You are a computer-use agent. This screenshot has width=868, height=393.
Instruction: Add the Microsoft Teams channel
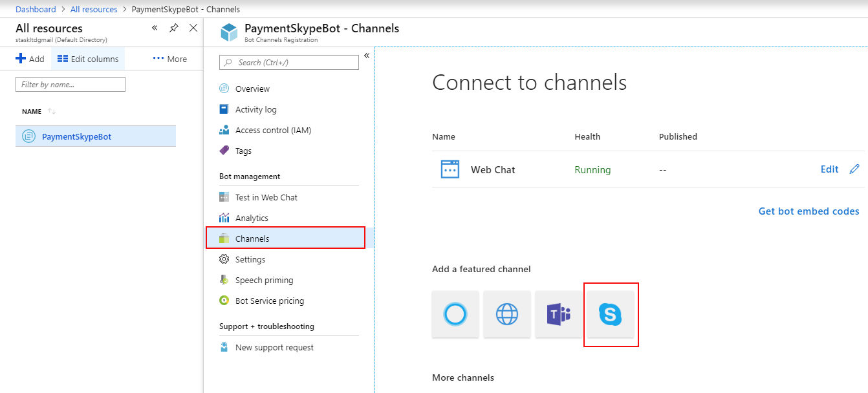(x=559, y=314)
